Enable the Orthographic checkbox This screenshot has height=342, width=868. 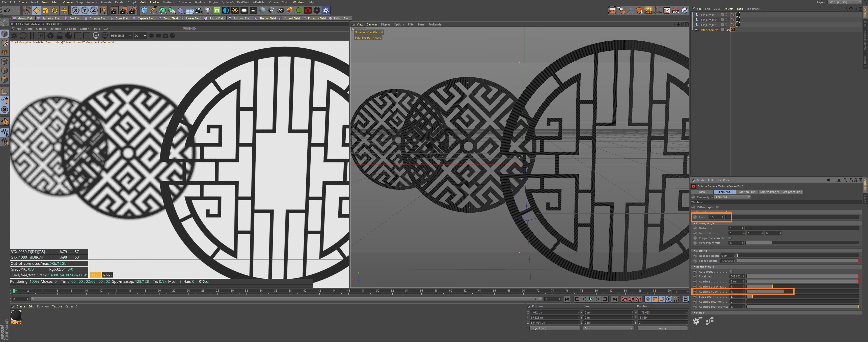(x=717, y=207)
